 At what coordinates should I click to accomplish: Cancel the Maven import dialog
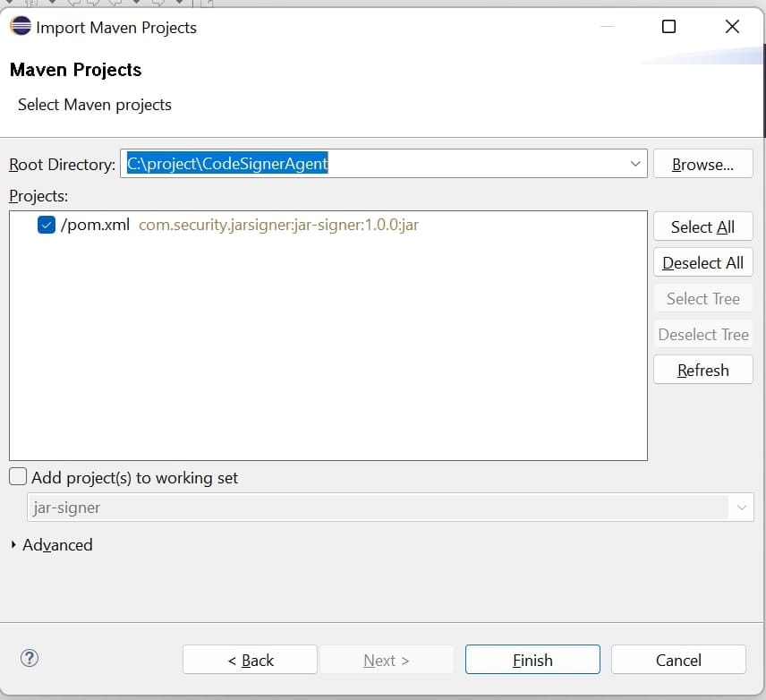click(677, 660)
